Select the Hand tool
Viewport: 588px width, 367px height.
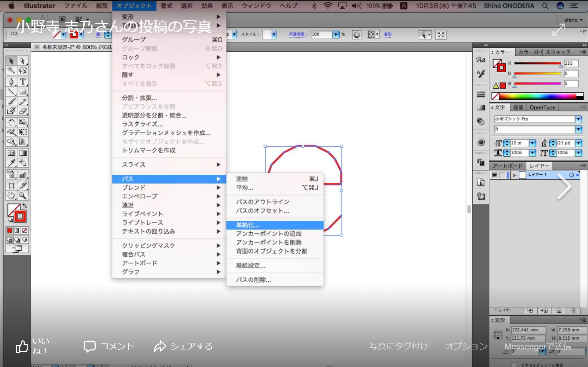pyautogui.click(x=11, y=195)
